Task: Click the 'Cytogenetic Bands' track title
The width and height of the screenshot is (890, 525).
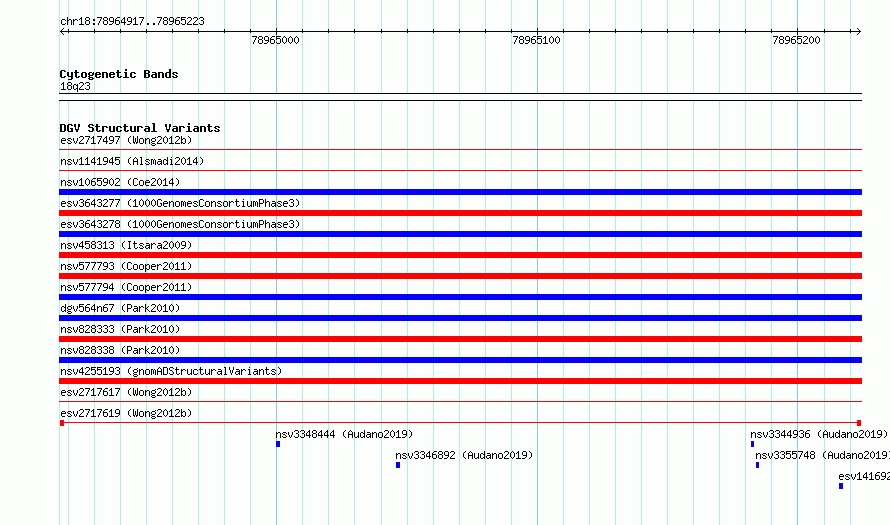Action: pyautogui.click(x=119, y=74)
